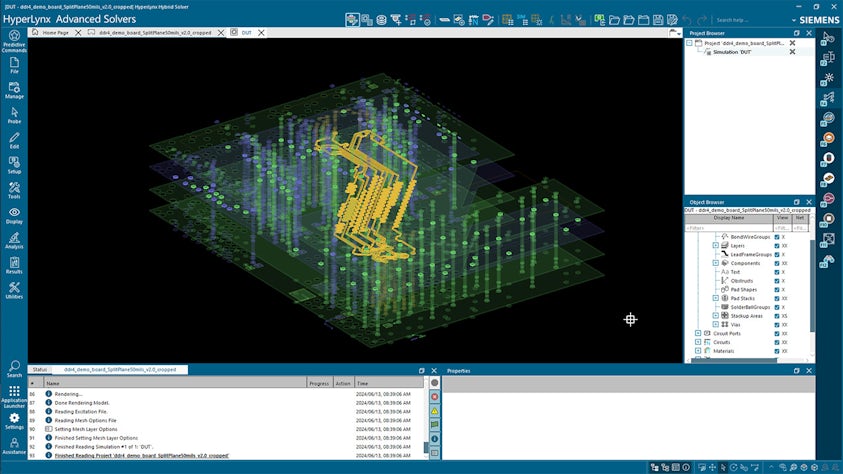The width and height of the screenshot is (843, 474).
Task: Click the blue info filter in Status panel
Action: click(434, 439)
